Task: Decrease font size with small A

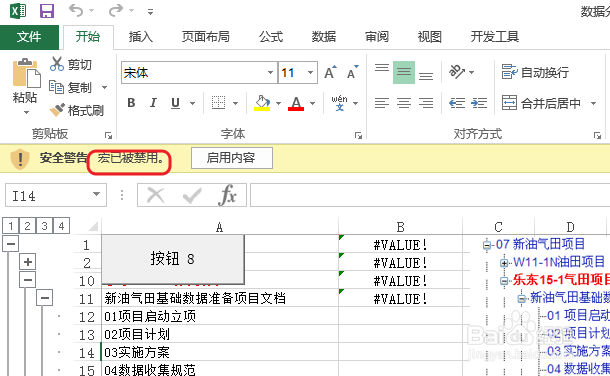Action: 353,72
